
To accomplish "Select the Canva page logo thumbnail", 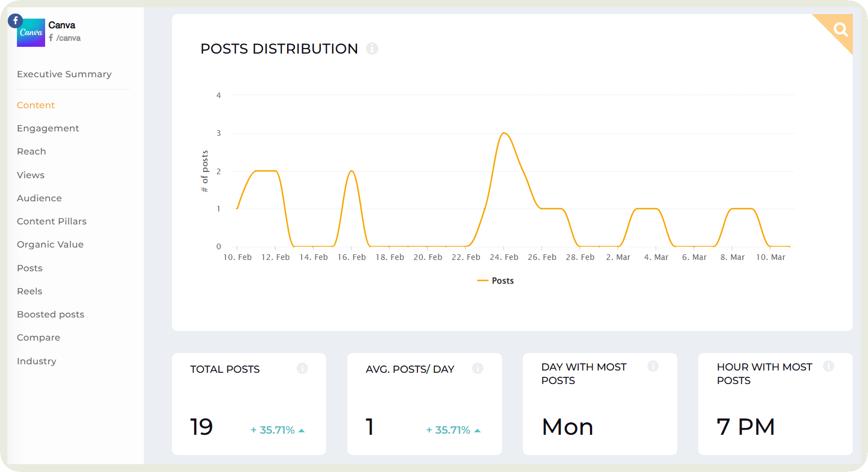I will pyautogui.click(x=31, y=33).
